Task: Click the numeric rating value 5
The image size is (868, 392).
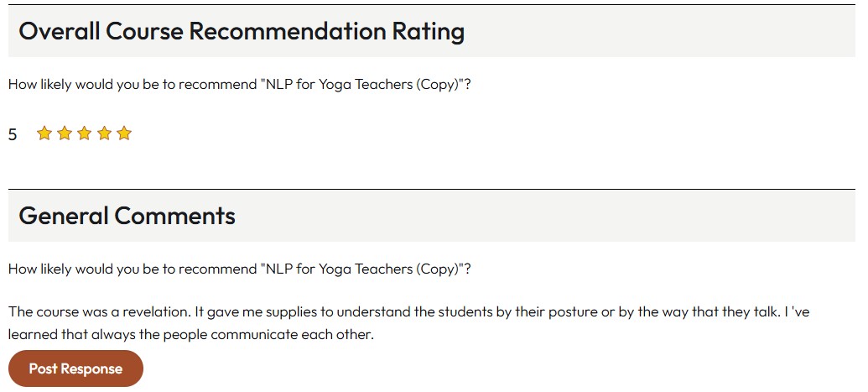Action: pos(13,134)
